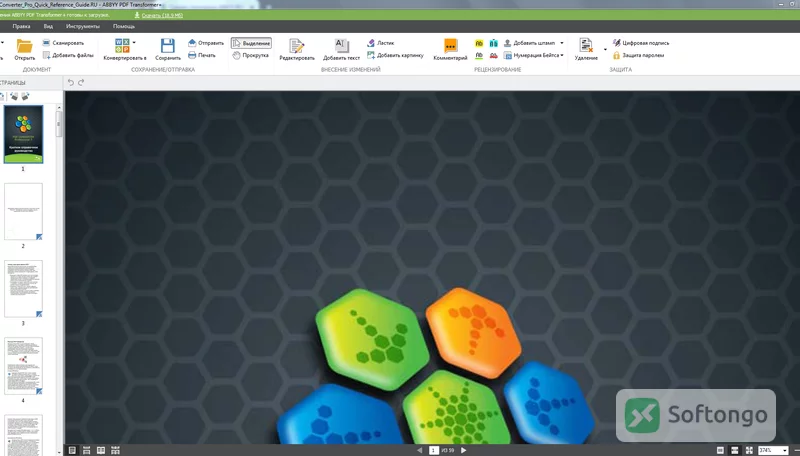This screenshot has width=800, height=456.
Task: Undo the last action
Action: [x=71, y=82]
